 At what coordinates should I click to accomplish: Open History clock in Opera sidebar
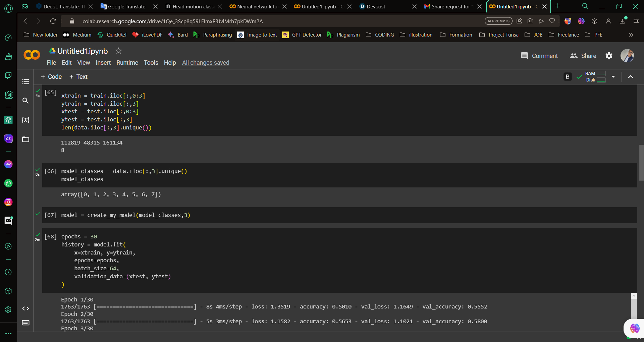pyautogui.click(x=8, y=272)
